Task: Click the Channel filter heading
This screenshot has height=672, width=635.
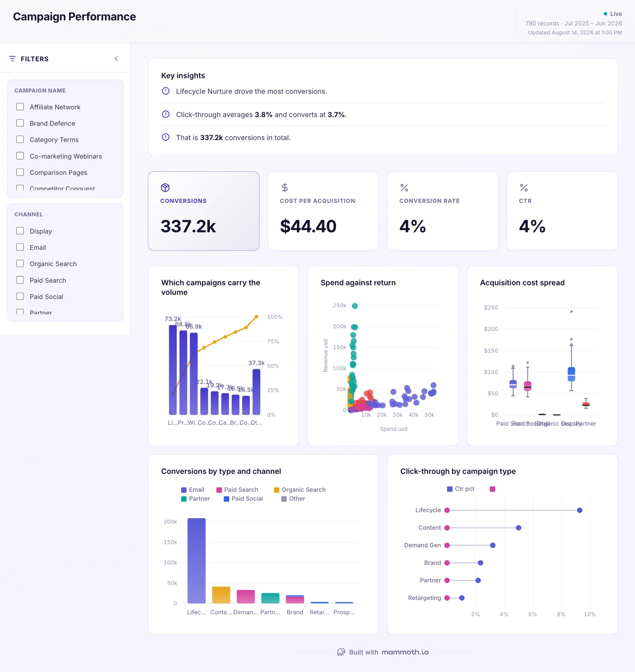Action: pos(29,214)
